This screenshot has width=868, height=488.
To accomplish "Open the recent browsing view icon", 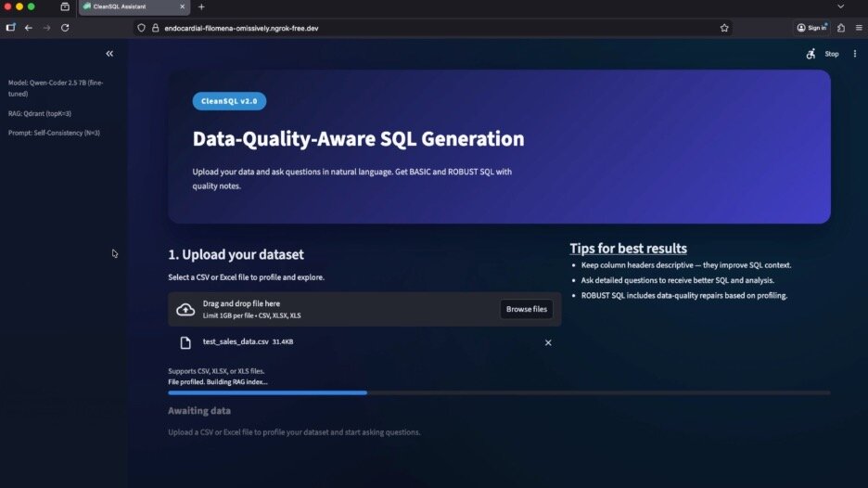I will coord(65,7).
